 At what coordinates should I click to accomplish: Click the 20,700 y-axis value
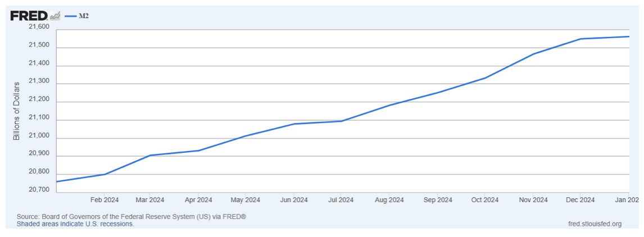(x=38, y=190)
